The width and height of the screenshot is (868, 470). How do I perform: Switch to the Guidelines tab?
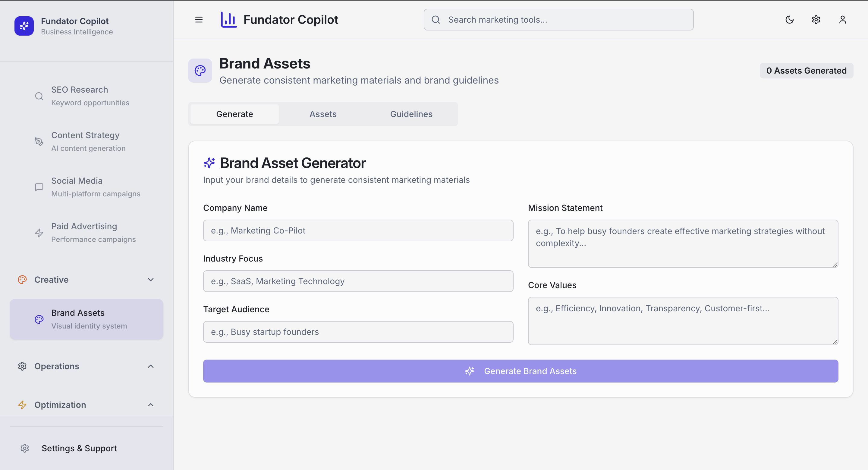tap(411, 114)
